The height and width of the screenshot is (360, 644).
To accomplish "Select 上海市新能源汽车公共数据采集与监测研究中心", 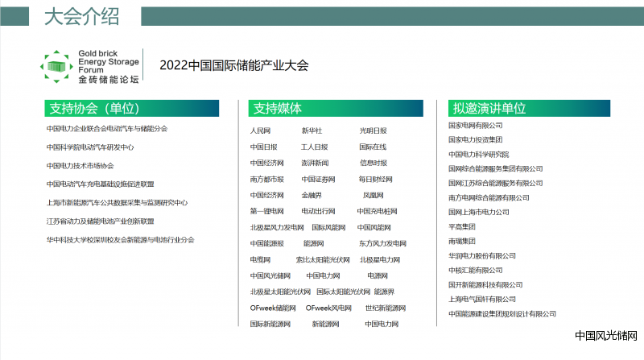I will [117, 203].
